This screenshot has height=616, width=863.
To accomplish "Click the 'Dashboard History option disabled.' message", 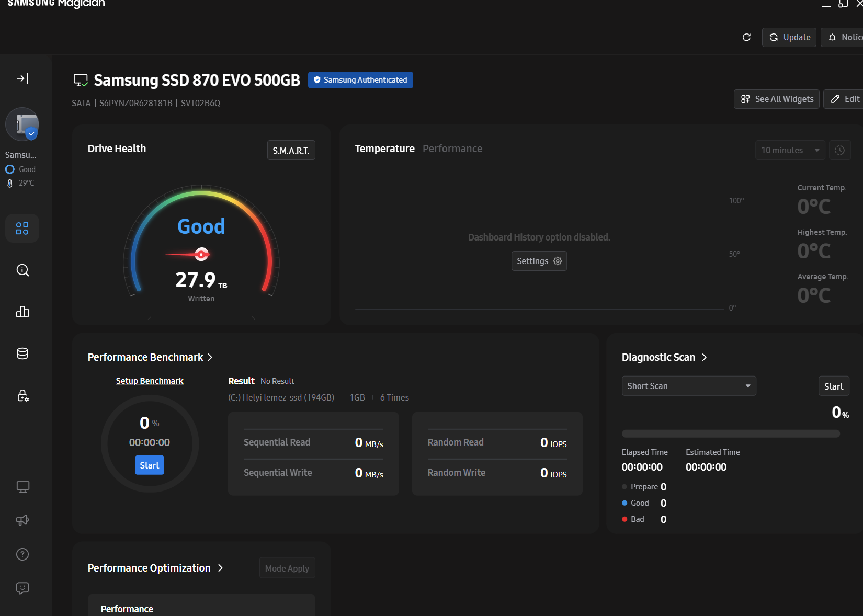I will (539, 237).
